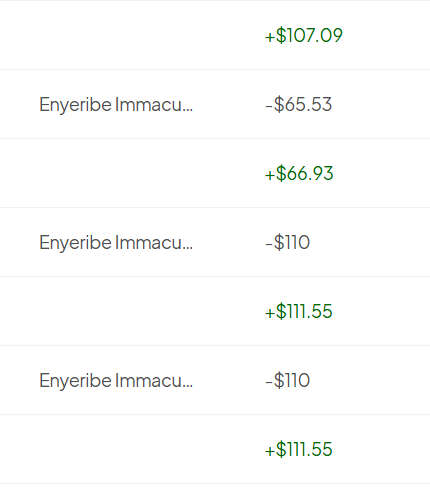The width and height of the screenshot is (430, 489).
Task: Click the +$107.09 credit amount
Action: pos(304,35)
